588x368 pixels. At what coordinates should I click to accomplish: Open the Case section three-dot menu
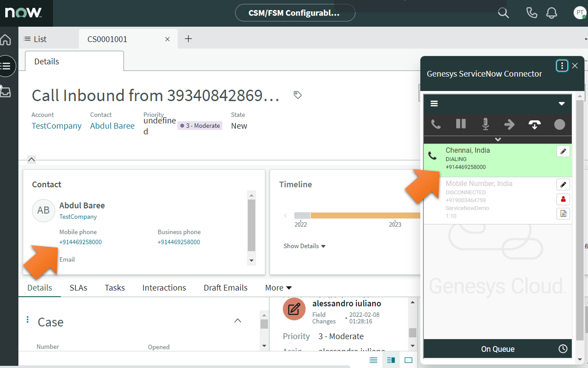click(x=28, y=320)
